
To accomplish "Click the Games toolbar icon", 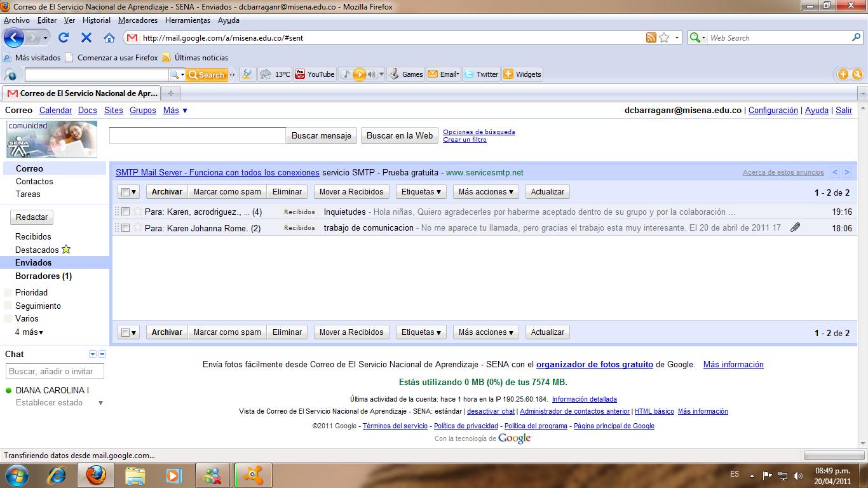I will coord(405,74).
